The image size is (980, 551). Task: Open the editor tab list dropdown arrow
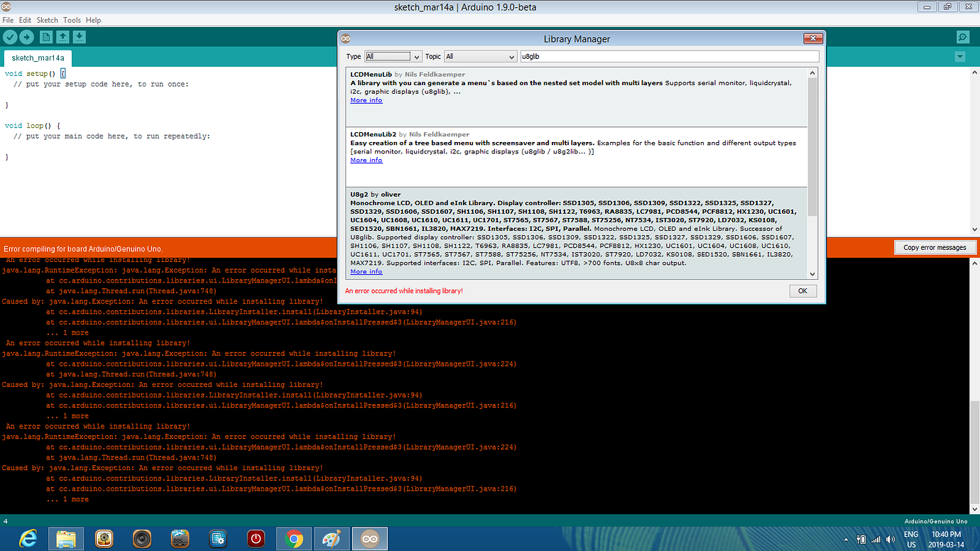point(960,55)
